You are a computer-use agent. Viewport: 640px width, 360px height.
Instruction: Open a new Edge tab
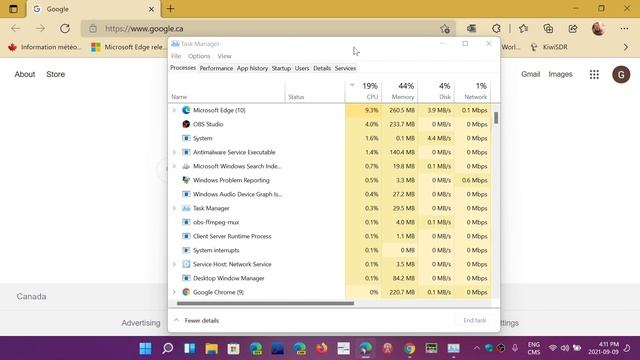coord(170,9)
